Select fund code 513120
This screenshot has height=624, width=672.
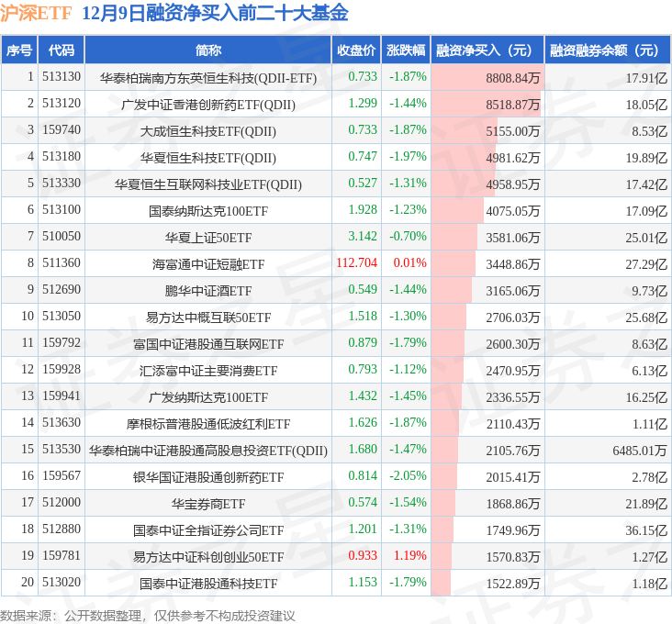click(62, 103)
